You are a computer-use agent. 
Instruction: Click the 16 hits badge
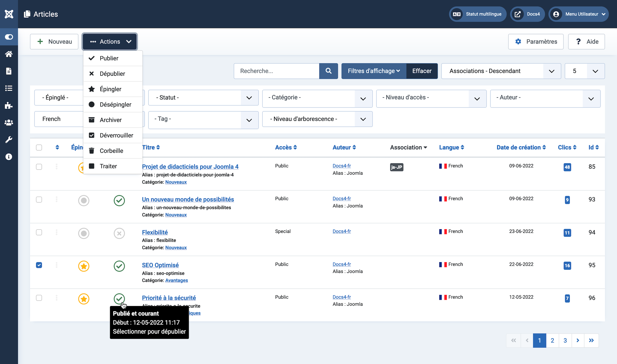(x=567, y=265)
